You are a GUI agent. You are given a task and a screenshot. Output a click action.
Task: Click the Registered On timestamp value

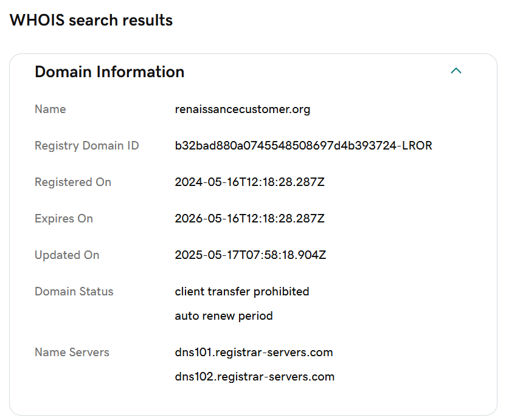click(249, 182)
